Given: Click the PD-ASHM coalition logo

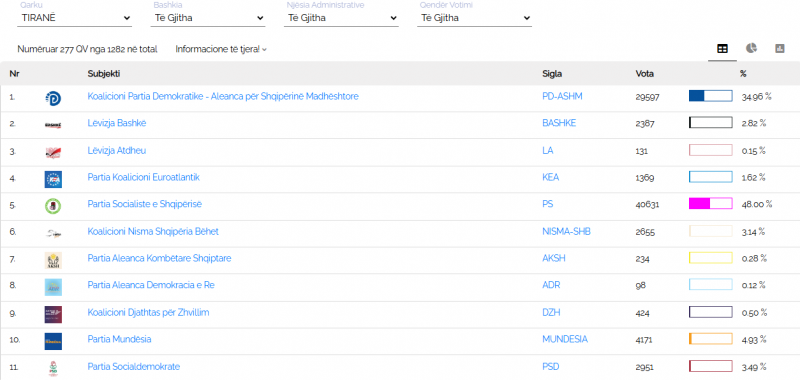Looking at the screenshot, I should tap(53, 98).
